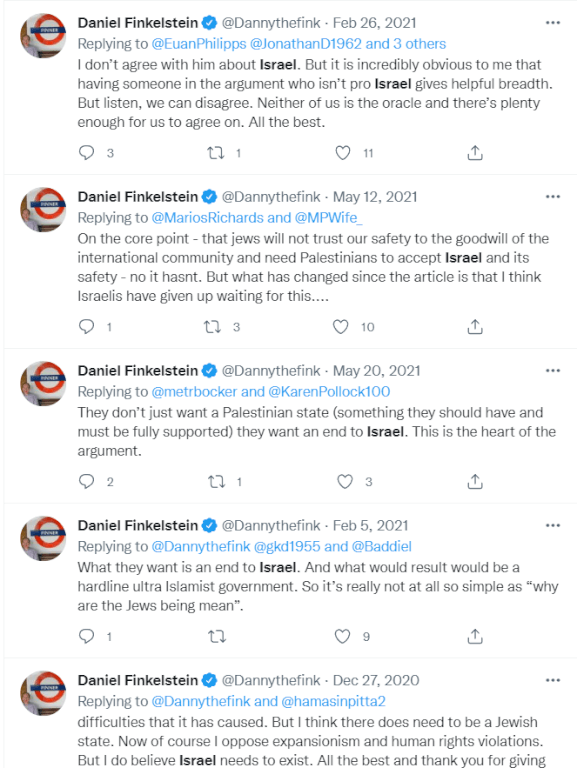
Task: Retweet the May 20, 2021 tweet
Action: point(216,481)
